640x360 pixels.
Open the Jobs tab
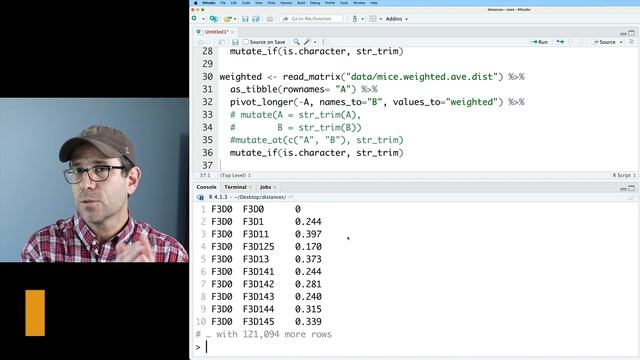pos(265,187)
